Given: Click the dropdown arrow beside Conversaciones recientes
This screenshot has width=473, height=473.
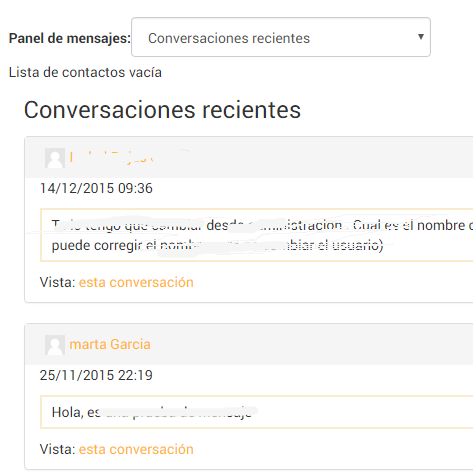Looking at the screenshot, I should 421,37.
